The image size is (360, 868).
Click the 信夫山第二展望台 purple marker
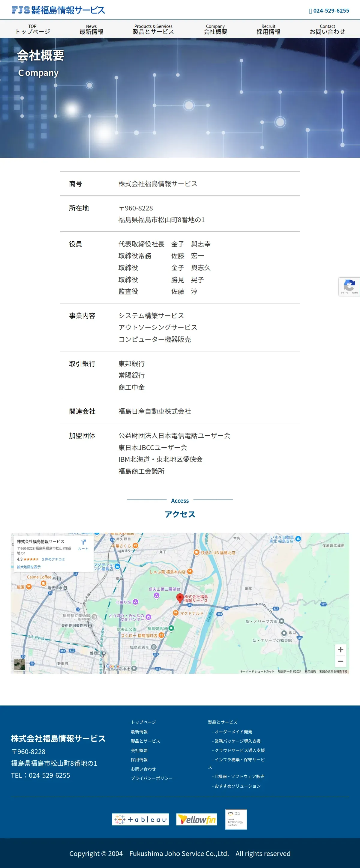[x=156, y=595]
